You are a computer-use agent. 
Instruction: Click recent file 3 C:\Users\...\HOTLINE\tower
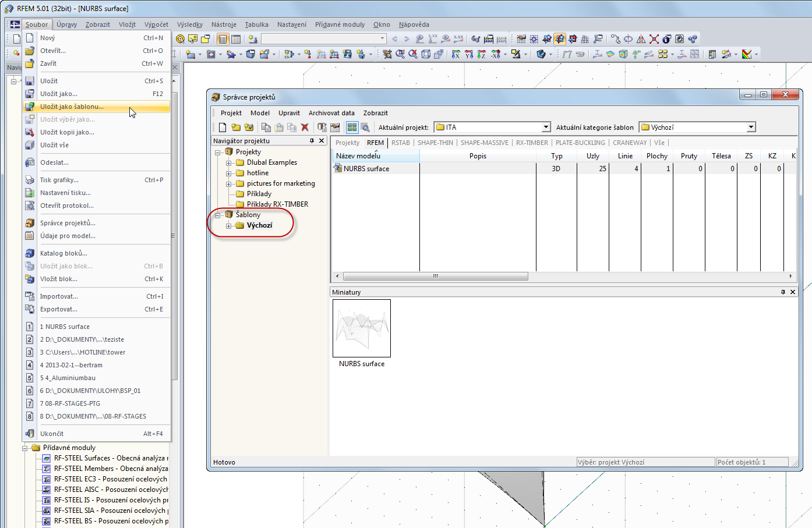click(x=97, y=352)
